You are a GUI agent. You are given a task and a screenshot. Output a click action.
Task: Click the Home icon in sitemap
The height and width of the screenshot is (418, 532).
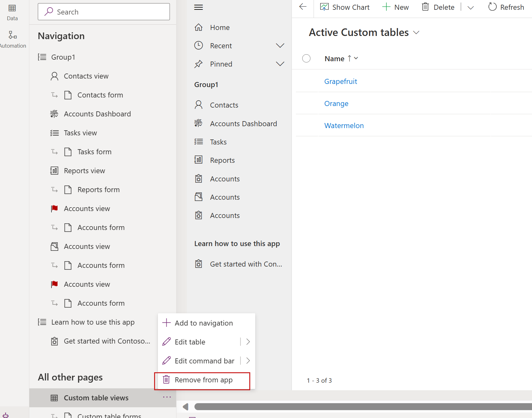[x=199, y=27]
